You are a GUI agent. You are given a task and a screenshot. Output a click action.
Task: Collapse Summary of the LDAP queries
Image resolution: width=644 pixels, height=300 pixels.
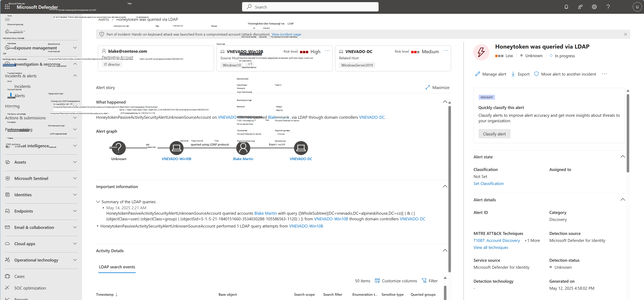pyautogui.click(x=98, y=201)
